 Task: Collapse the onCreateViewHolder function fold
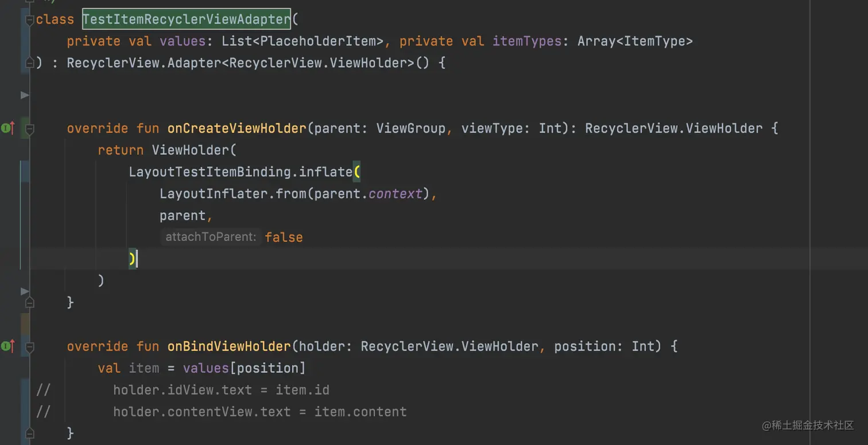pos(30,128)
